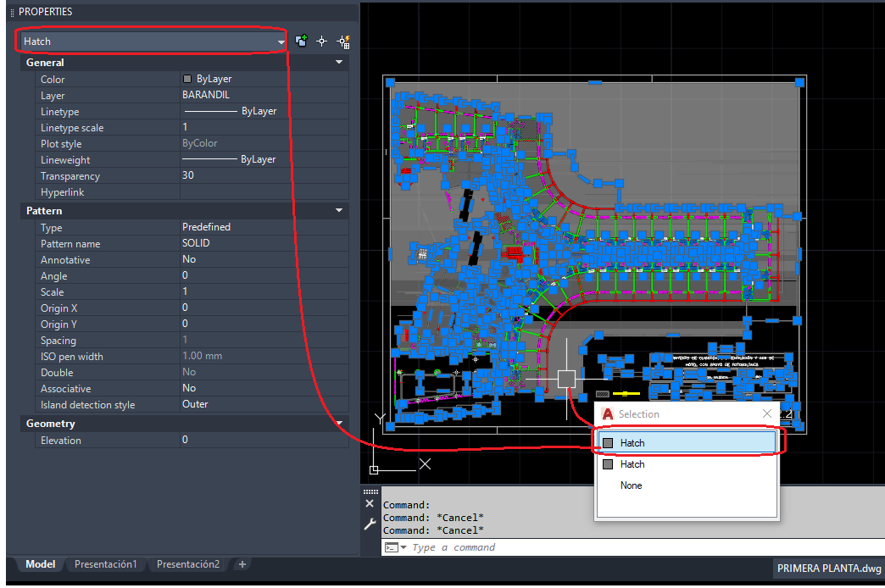The image size is (885, 588).
Task: Open recent commands prompt icon dropdown
Action: point(395,547)
